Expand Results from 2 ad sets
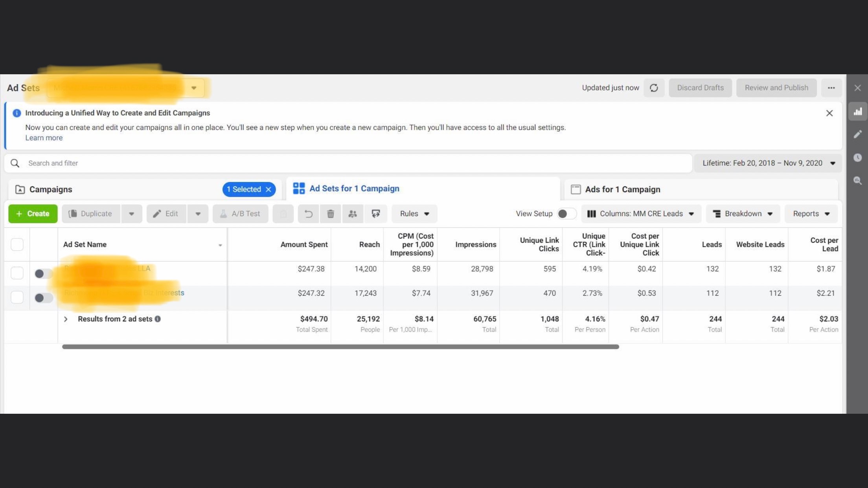 66,319
